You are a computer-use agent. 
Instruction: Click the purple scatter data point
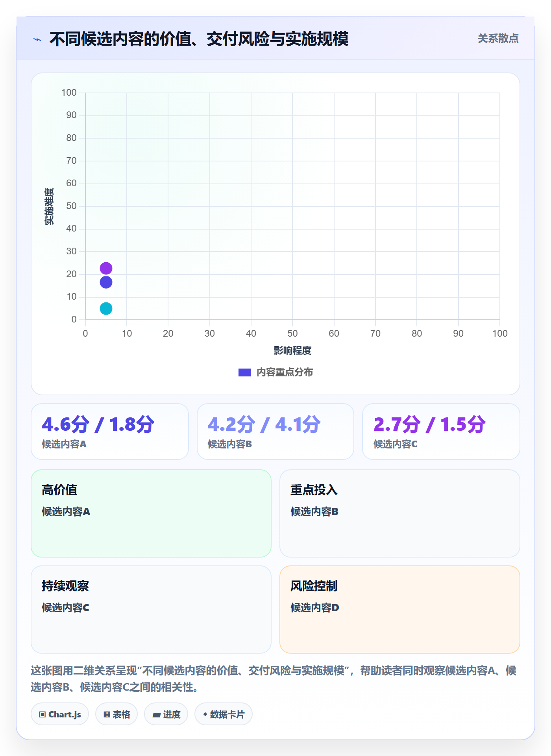[x=106, y=269]
